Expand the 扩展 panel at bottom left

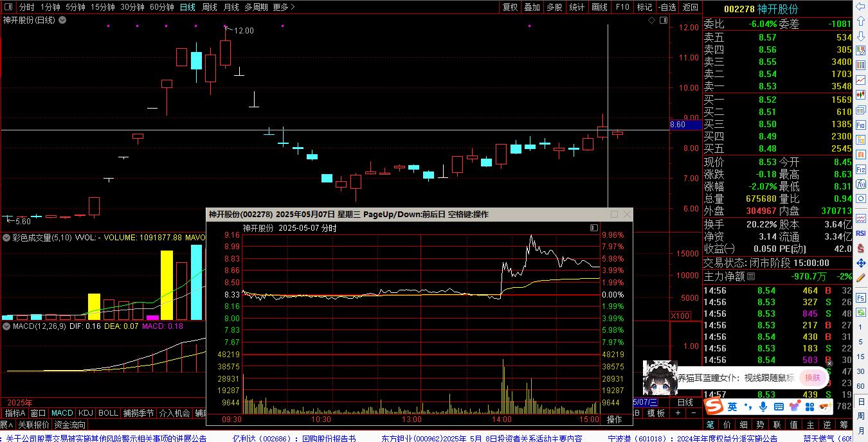(x=6, y=425)
